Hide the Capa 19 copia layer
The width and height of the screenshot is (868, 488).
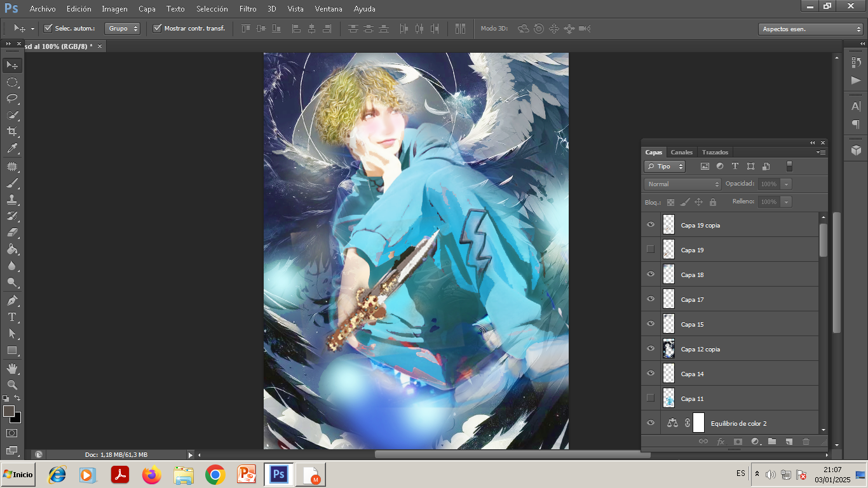(x=650, y=224)
